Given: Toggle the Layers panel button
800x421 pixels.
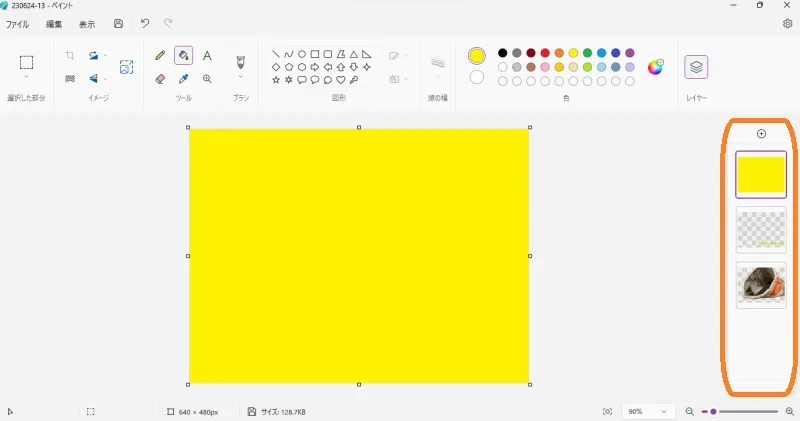Looking at the screenshot, I should point(696,67).
